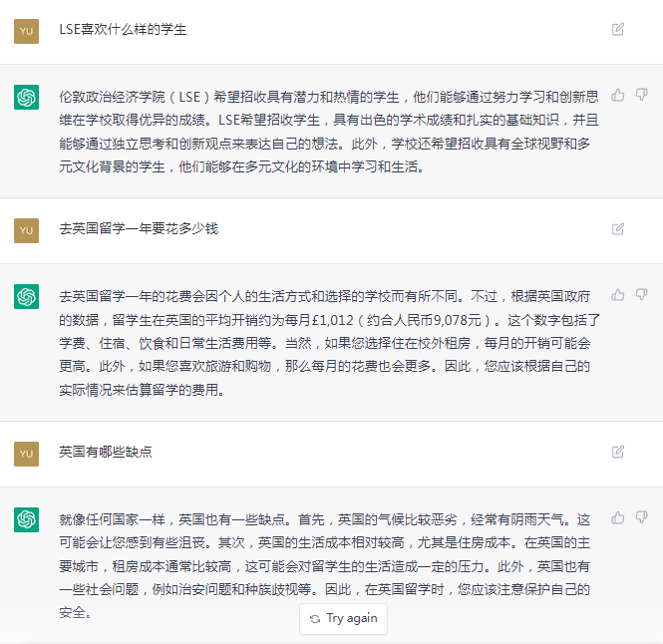This screenshot has width=663, height=644.
Task: Edit the 'LSE喜欢什么样的学生' message
Action: point(618,29)
